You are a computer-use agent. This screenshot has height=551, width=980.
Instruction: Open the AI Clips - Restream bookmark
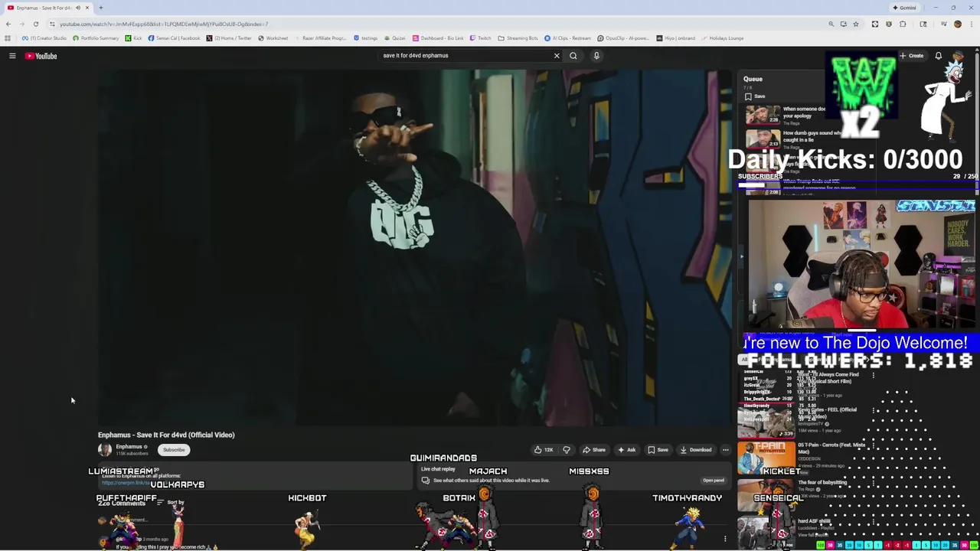point(568,38)
